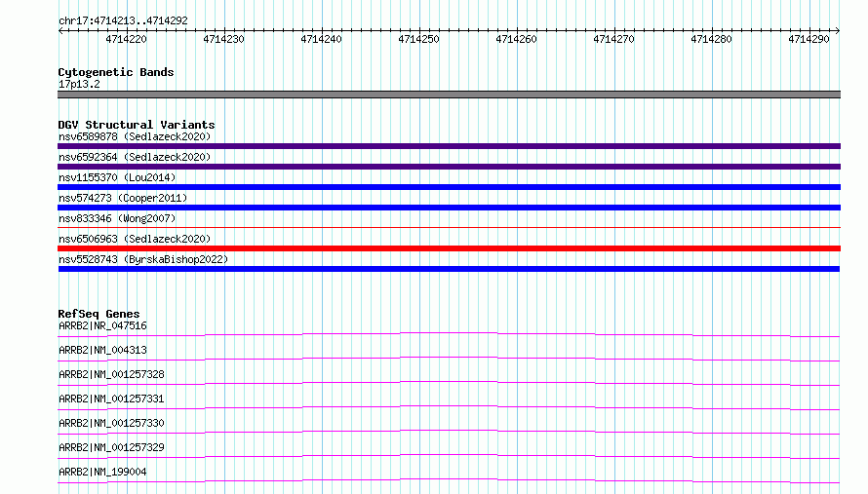This screenshot has width=868, height=494.
Task: Click the blue bar under nsv1155370
Action: coord(449,187)
